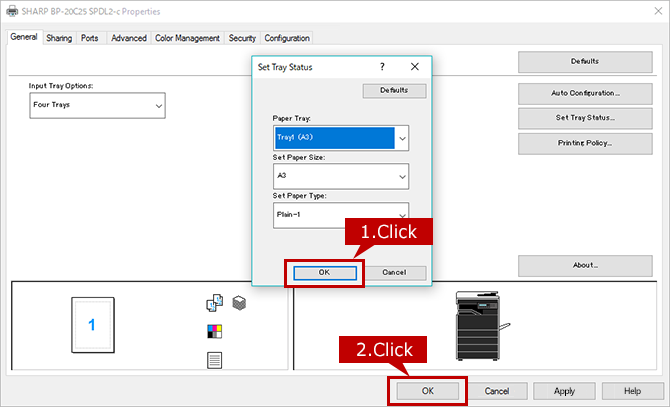Switch to the Security tab
Screen dimensions: 670x407
pyautogui.click(x=242, y=38)
